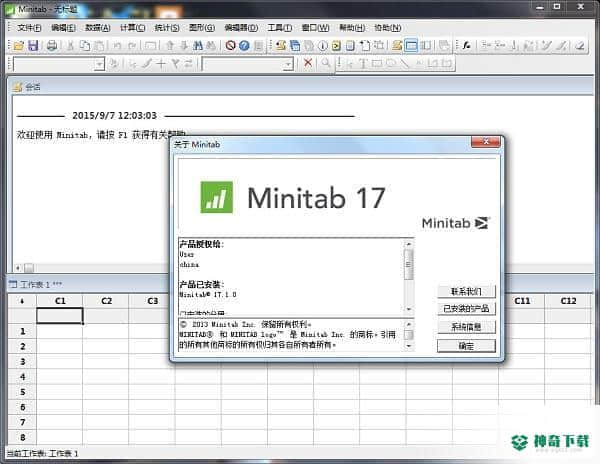Show the Session folder icon
The width and height of the screenshot is (600, 464).
tap(280, 46)
